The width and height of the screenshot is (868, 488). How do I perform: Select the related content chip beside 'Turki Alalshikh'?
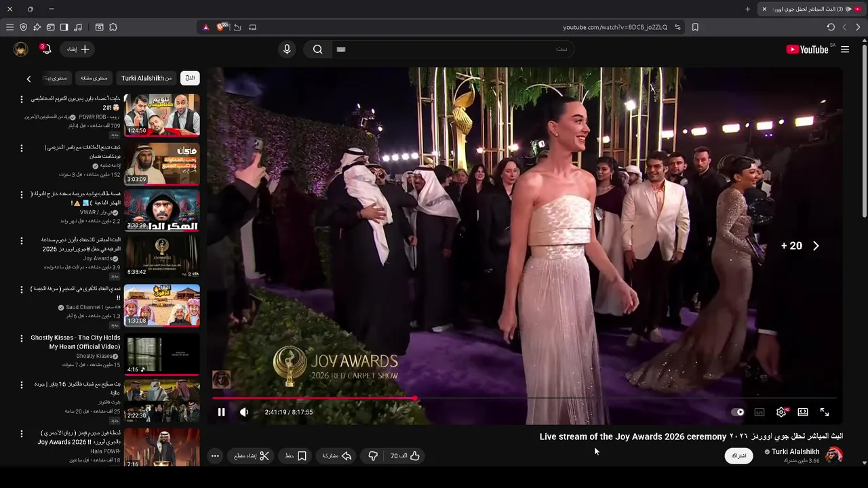coord(94,78)
